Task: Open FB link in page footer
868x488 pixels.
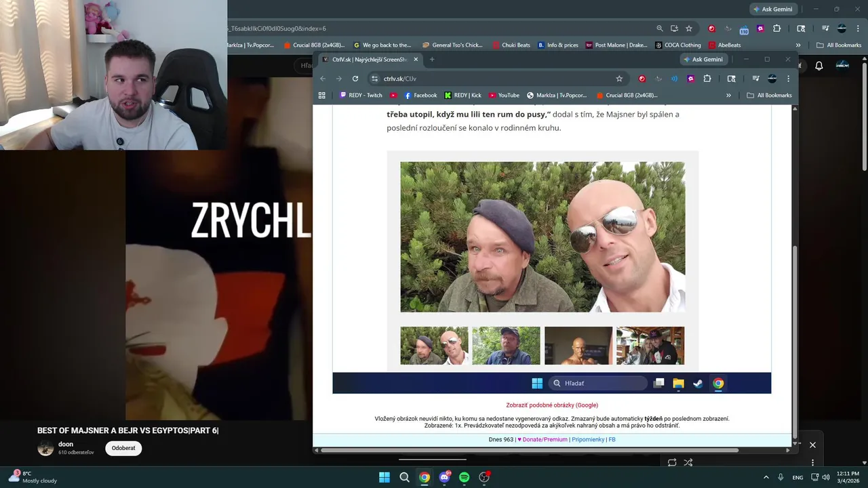Action: click(x=612, y=440)
